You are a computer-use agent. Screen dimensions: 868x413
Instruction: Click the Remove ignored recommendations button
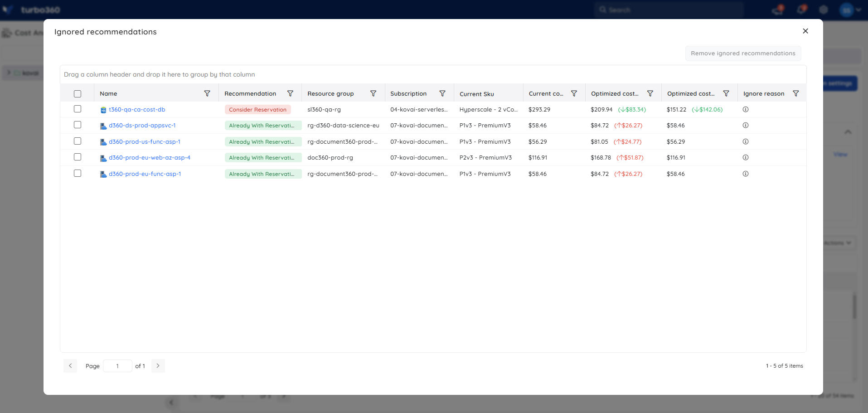pyautogui.click(x=743, y=53)
